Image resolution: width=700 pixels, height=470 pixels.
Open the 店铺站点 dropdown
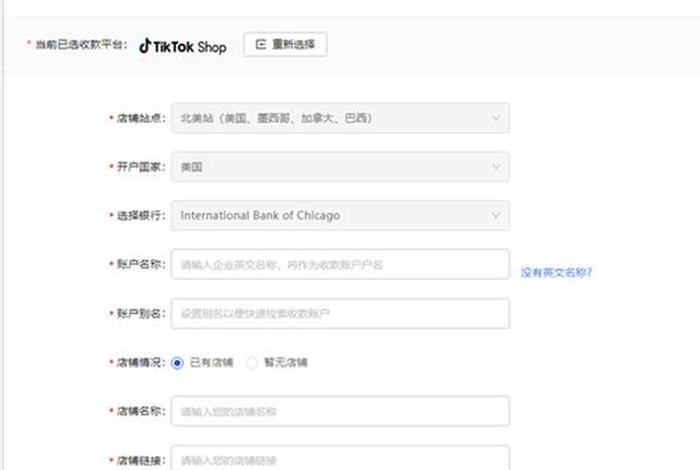pyautogui.click(x=340, y=118)
